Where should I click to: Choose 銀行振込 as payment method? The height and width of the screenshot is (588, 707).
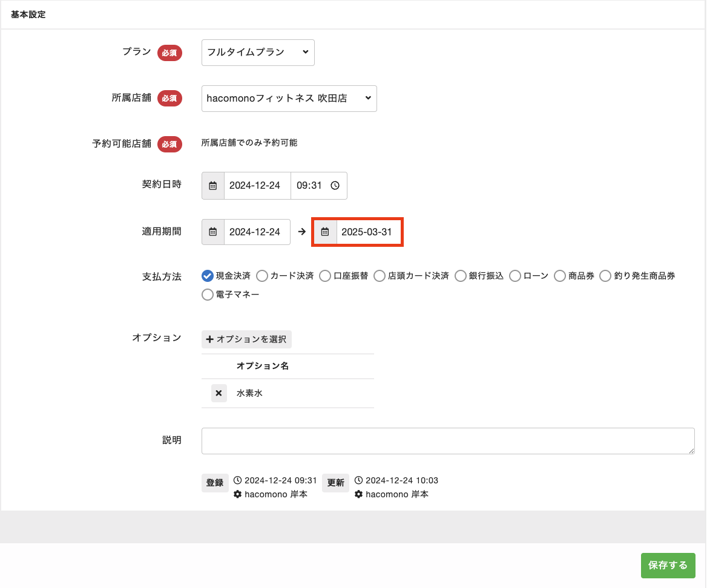tap(461, 276)
